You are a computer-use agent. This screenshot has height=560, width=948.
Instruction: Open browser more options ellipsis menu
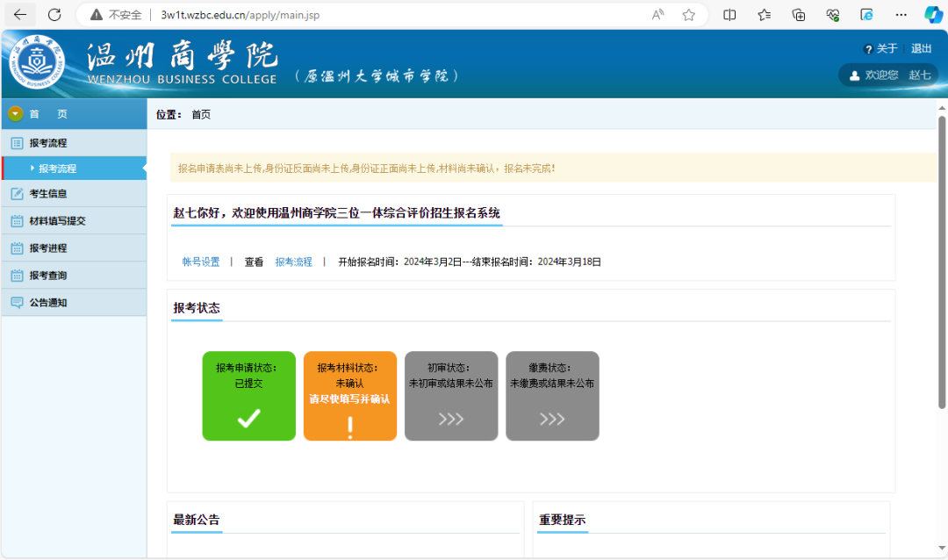(901, 14)
